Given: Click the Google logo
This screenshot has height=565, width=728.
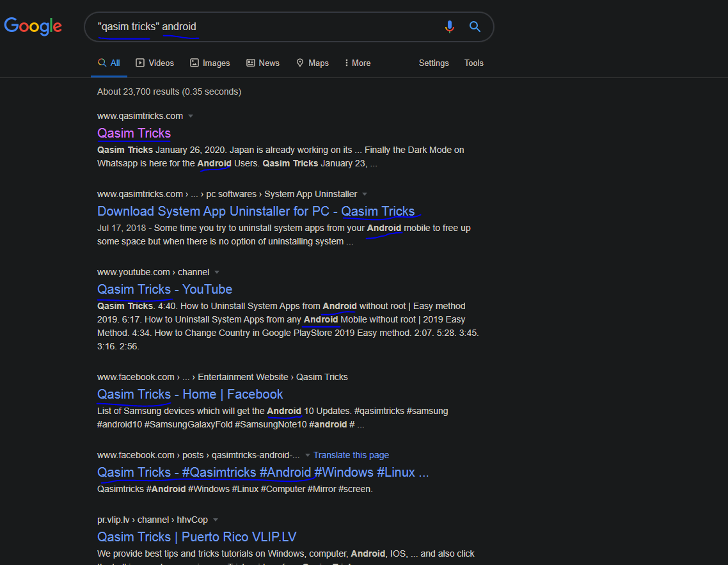Looking at the screenshot, I should click(33, 26).
